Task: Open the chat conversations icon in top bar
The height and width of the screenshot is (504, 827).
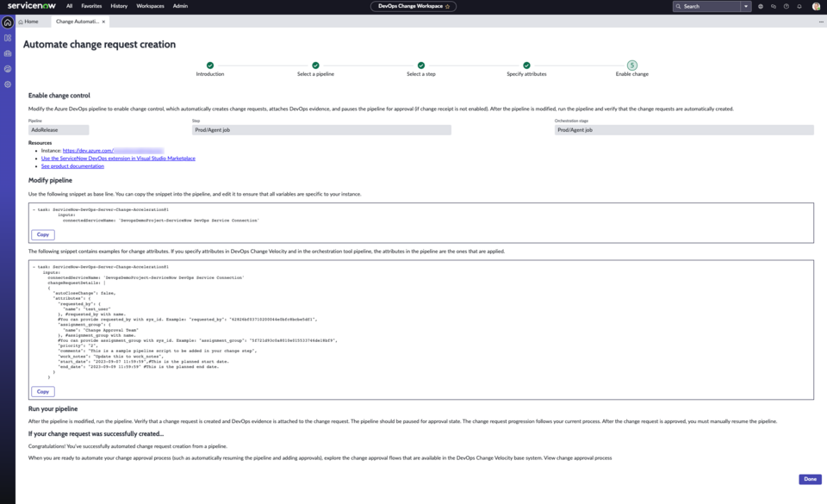Action: pyautogui.click(x=774, y=6)
